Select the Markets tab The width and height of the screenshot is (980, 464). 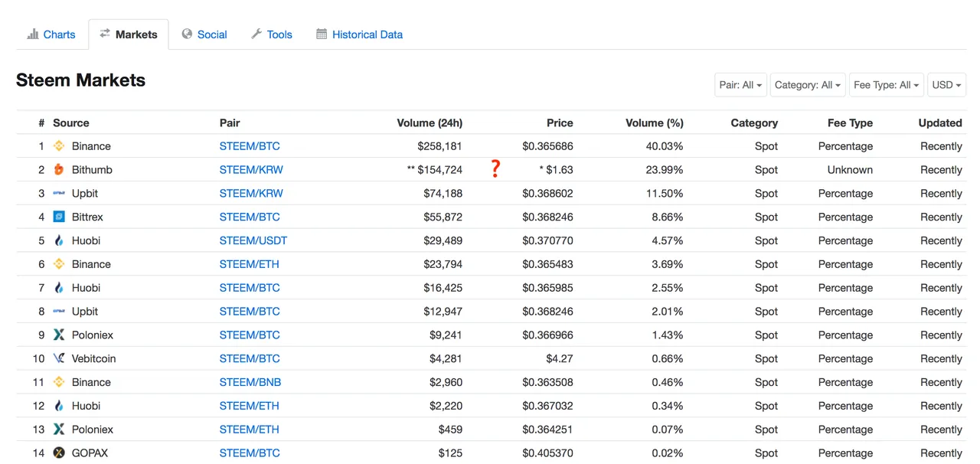click(129, 34)
